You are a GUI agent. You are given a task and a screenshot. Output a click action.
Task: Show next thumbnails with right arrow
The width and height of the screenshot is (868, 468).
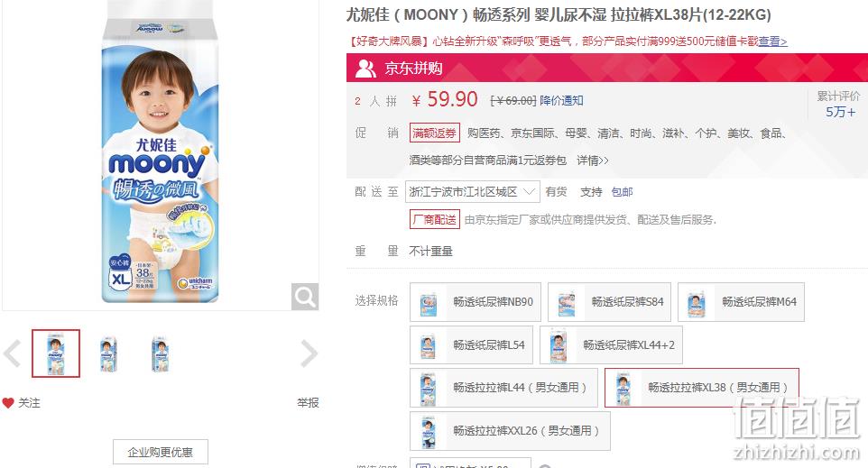click(x=309, y=353)
